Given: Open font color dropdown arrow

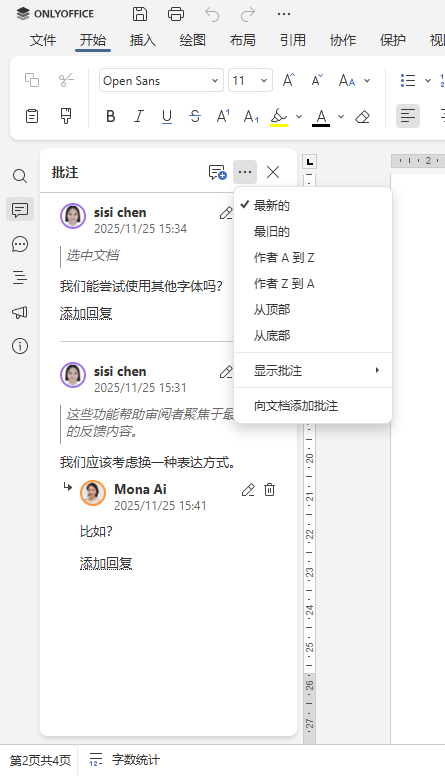Looking at the screenshot, I should [x=341, y=117].
